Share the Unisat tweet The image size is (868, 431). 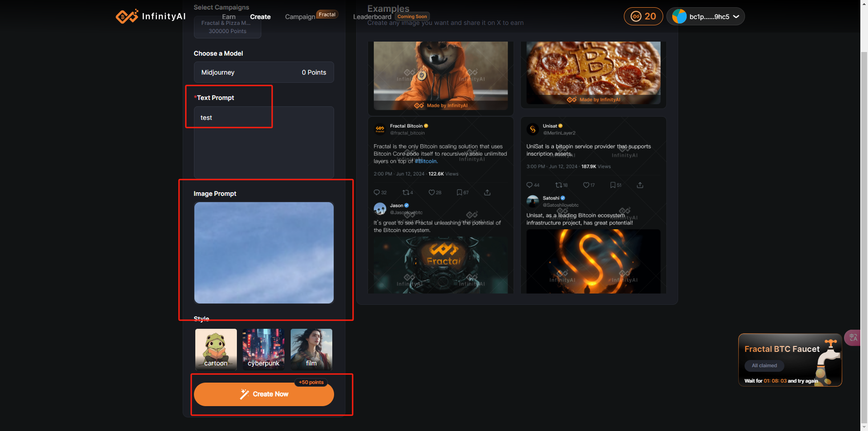(x=640, y=185)
